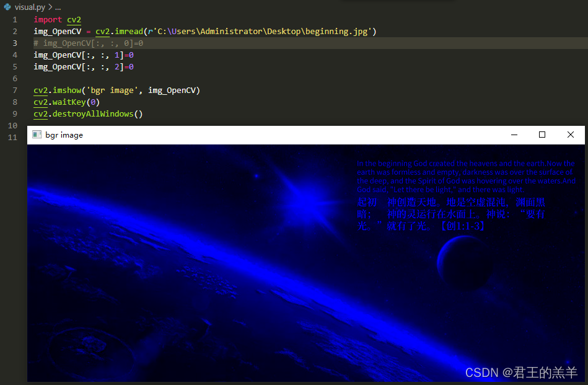Screen dimensions: 588x385
Task: Click line number 6 in the gutter
Action: coord(15,78)
